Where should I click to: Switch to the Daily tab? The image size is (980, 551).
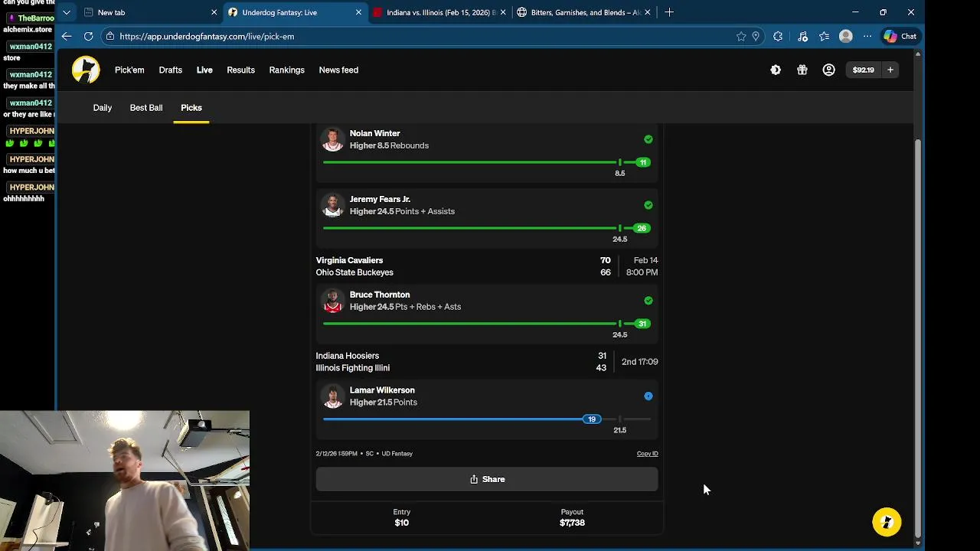(x=103, y=108)
